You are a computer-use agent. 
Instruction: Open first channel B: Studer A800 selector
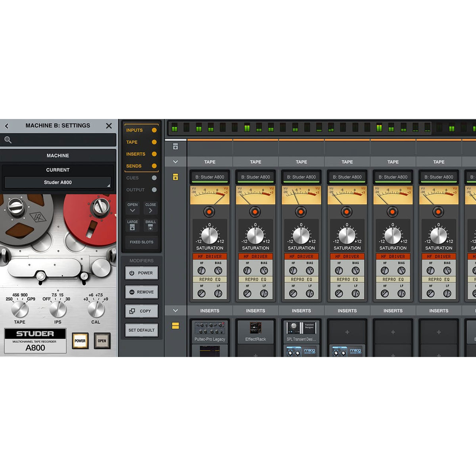click(x=210, y=177)
